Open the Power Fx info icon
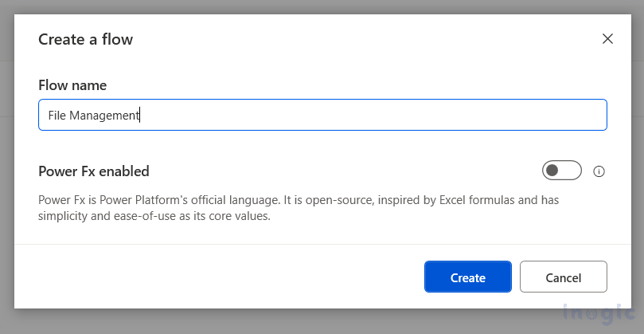Screen dimensions: 644x334 pos(599,171)
